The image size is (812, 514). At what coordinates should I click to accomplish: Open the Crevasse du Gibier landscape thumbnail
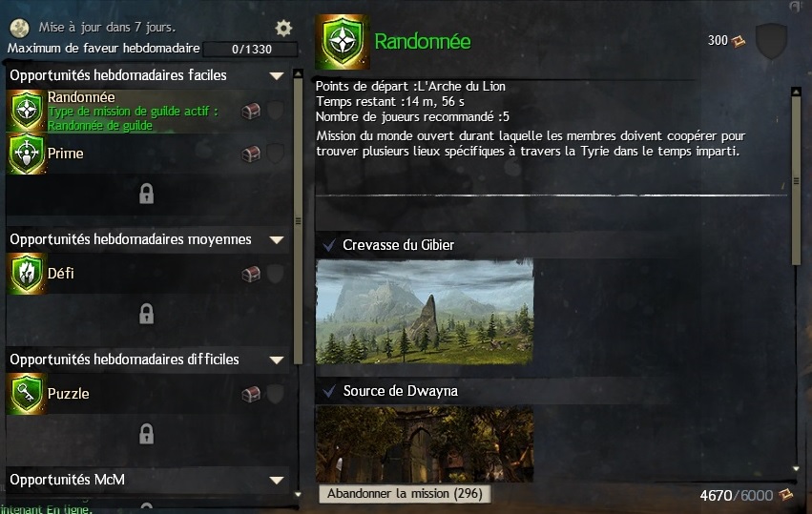(x=425, y=312)
